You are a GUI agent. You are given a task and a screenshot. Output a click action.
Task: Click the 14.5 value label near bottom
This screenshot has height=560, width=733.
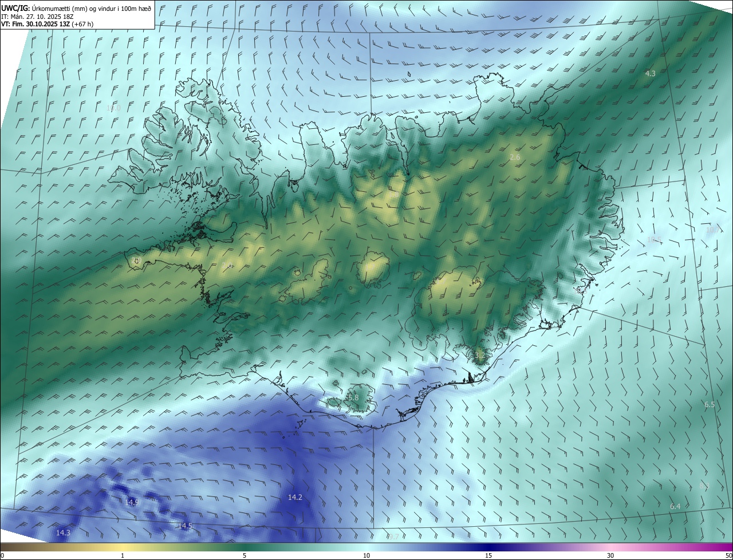point(185,526)
